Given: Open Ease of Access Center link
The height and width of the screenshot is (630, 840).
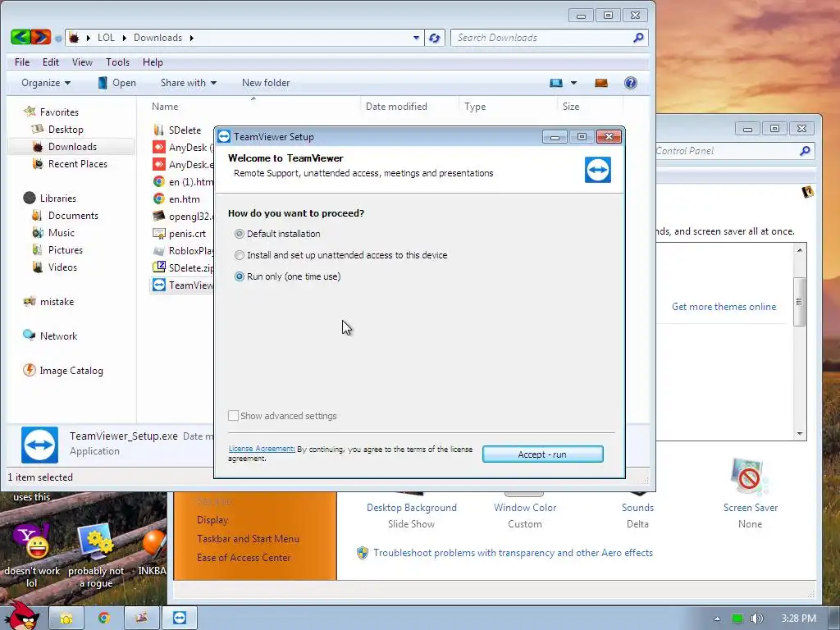Looking at the screenshot, I should 244,557.
